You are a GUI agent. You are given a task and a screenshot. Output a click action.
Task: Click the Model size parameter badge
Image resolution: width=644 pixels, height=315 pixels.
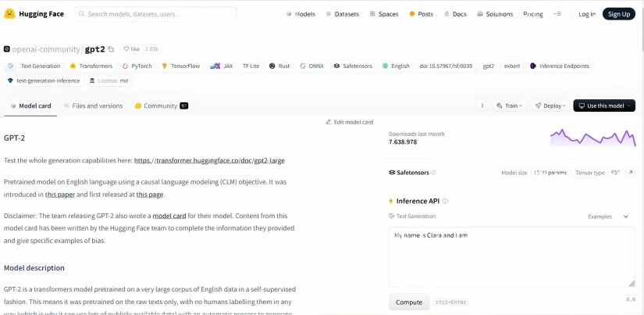pyautogui.click(x=533, y=173)
